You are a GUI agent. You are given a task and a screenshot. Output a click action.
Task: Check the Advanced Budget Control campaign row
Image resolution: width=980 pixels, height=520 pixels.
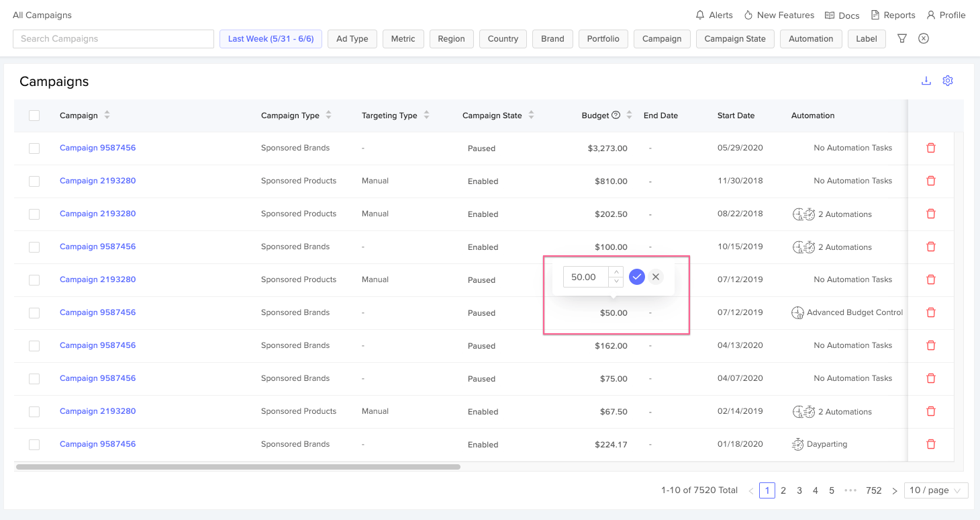pos(34,313)
